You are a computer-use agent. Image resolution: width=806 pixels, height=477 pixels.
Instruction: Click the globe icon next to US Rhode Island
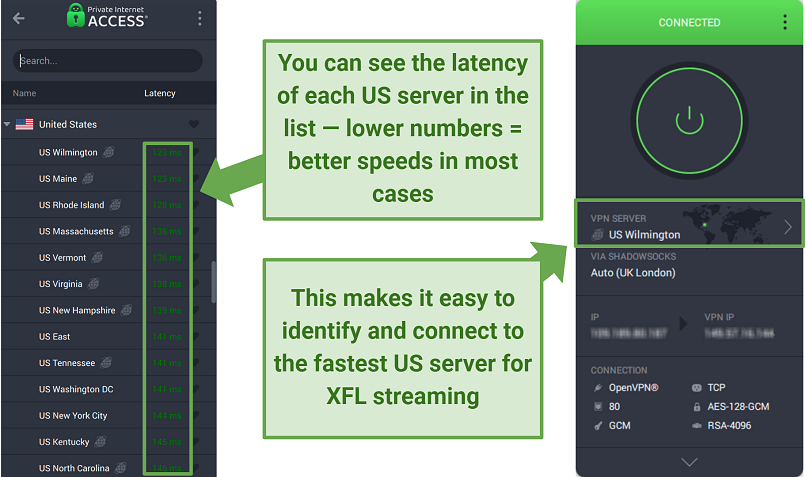(x=115, y=205)
